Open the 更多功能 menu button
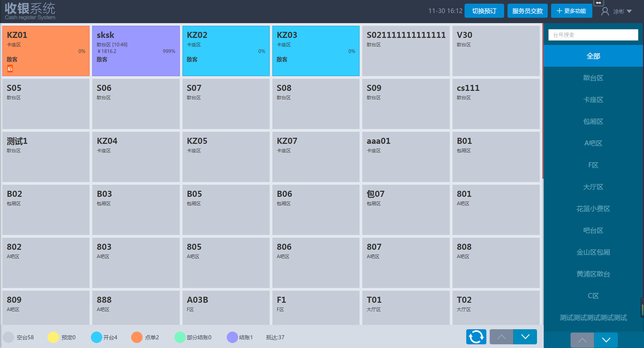This screenshot has width=644, height=348. 571,11
